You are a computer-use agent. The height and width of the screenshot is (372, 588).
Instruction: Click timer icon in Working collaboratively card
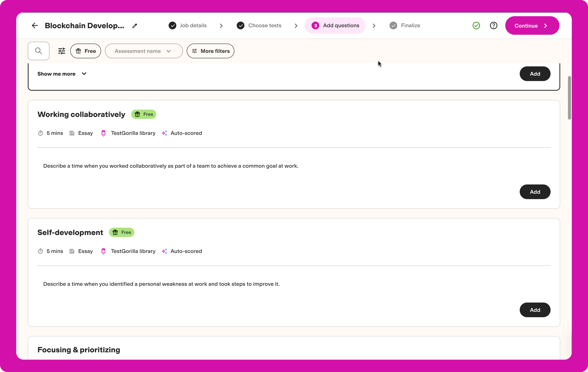click(41, 133)
